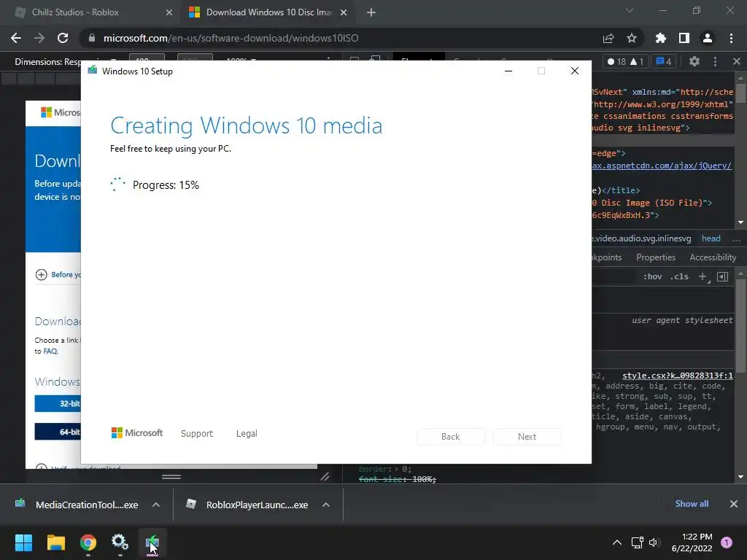The width and height of the screenshot is (747, 560).
Task: Open the Properties tab in DevTools
Action: 656,257
